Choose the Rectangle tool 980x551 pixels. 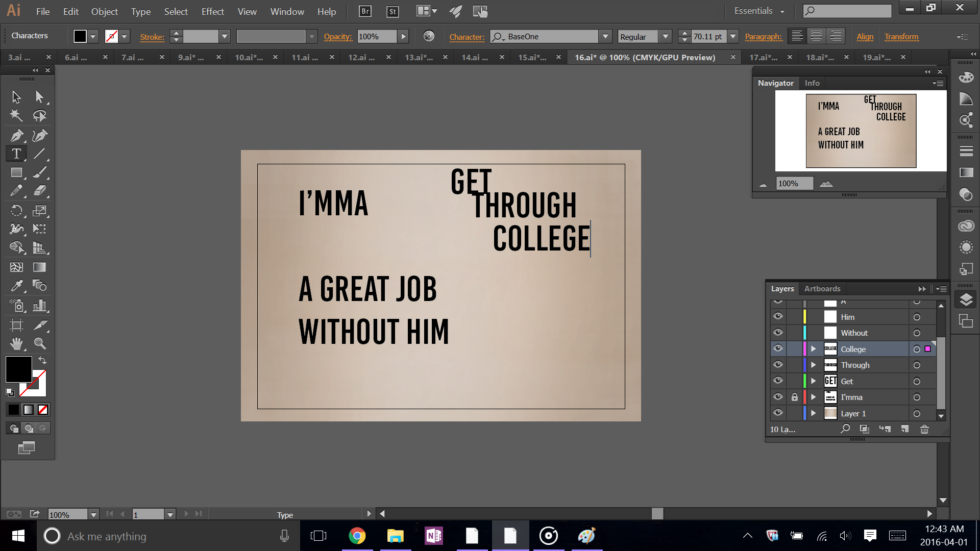16,172
